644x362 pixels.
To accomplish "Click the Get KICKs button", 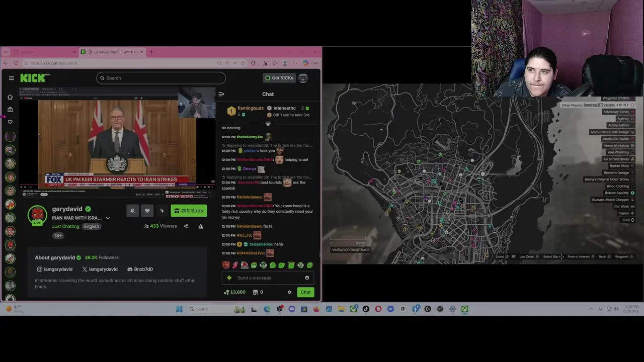I will coord(279,78).
